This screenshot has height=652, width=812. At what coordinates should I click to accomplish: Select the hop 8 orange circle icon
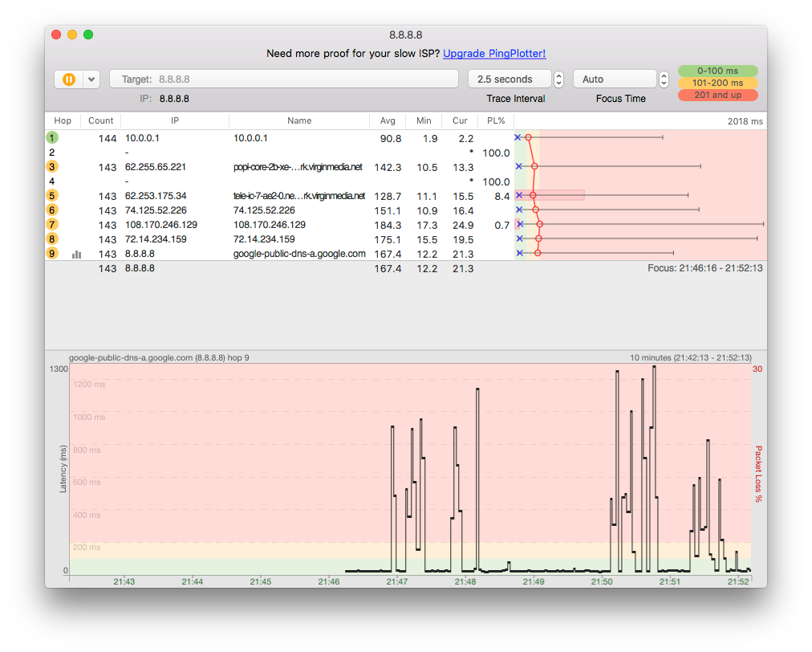point(52,239)
